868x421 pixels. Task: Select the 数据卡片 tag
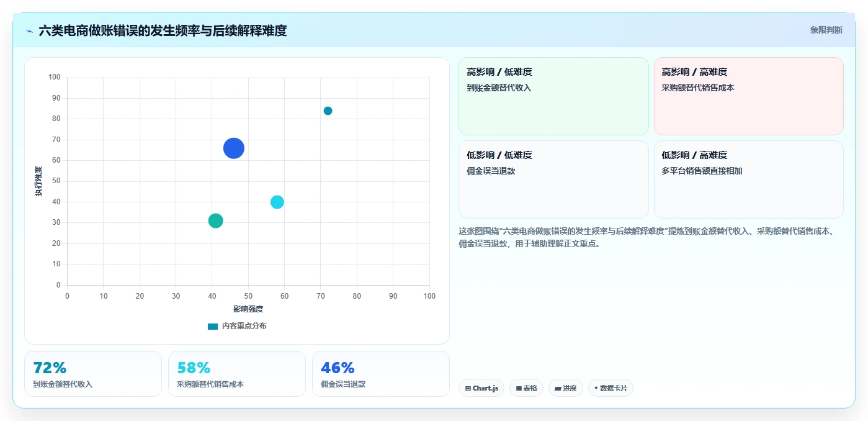point(611,388)
